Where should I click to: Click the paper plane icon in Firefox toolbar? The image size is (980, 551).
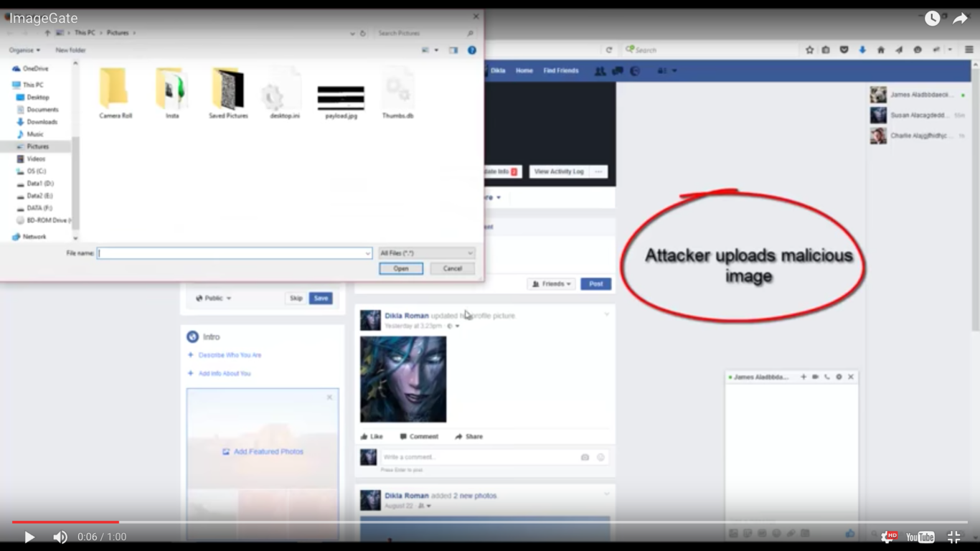pyautogui.click(x=899, y=50)
